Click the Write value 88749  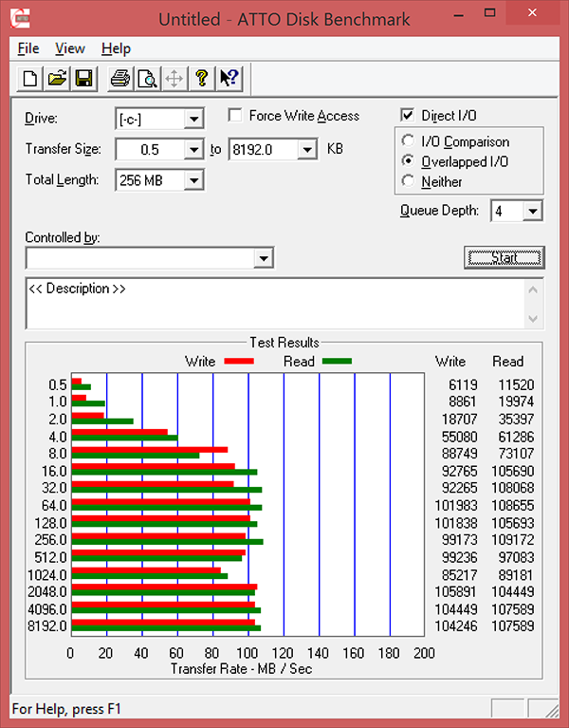[x=459, y=453]
